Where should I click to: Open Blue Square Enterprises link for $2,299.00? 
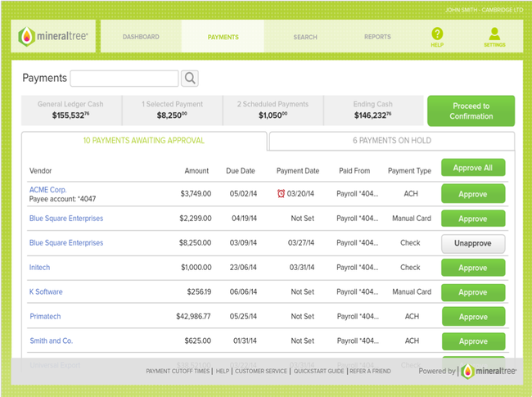pos(66,219)
